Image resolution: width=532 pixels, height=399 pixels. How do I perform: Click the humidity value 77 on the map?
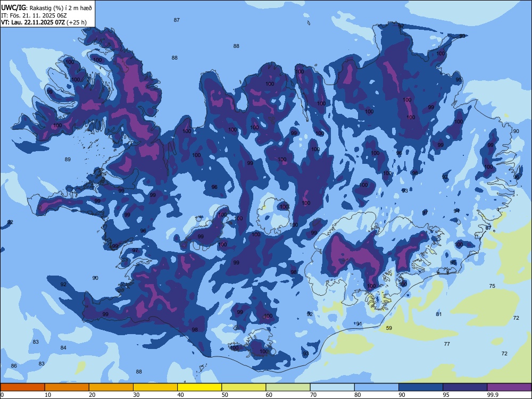point(447,344)
